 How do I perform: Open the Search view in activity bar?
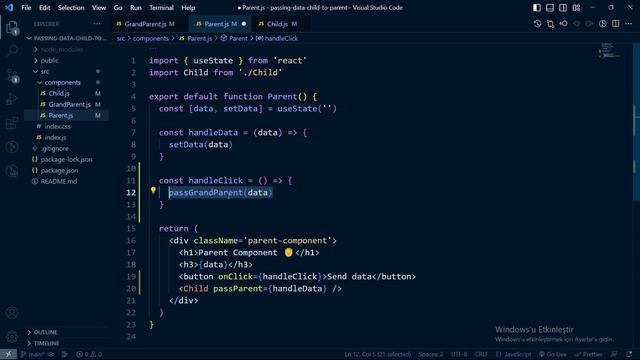(x=12, y=51)
